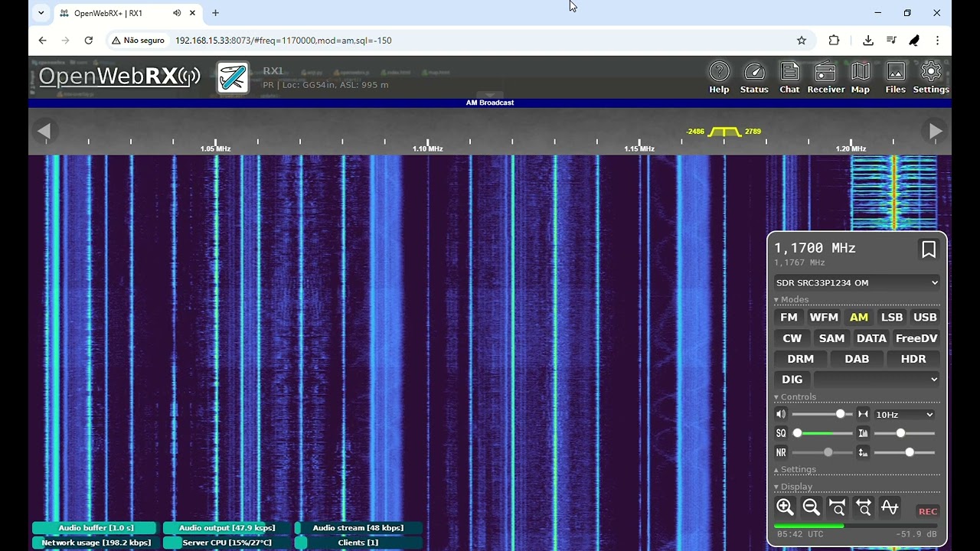Open the Help page icon
The width and height of the screenshot is (980, 551).
point(719,78)
